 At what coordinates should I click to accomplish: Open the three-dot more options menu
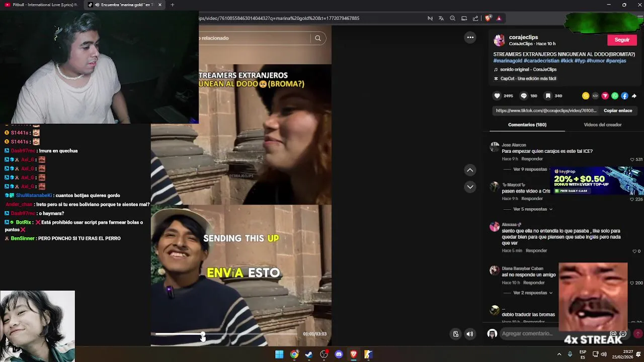(470, 37)
